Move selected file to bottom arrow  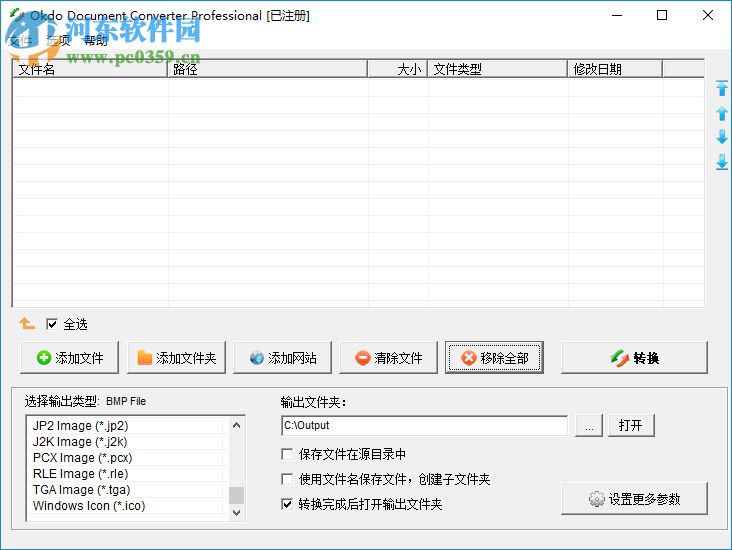click(x=722, y=162)
